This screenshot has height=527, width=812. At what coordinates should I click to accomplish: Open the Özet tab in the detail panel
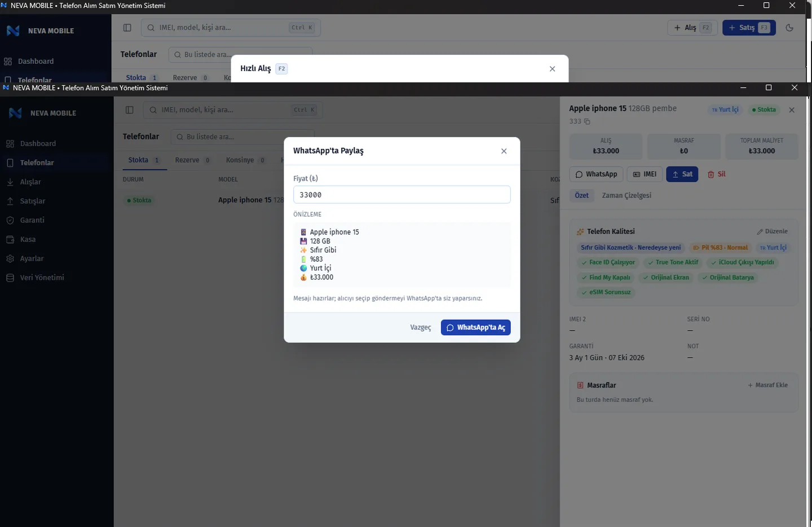point(581,195)
